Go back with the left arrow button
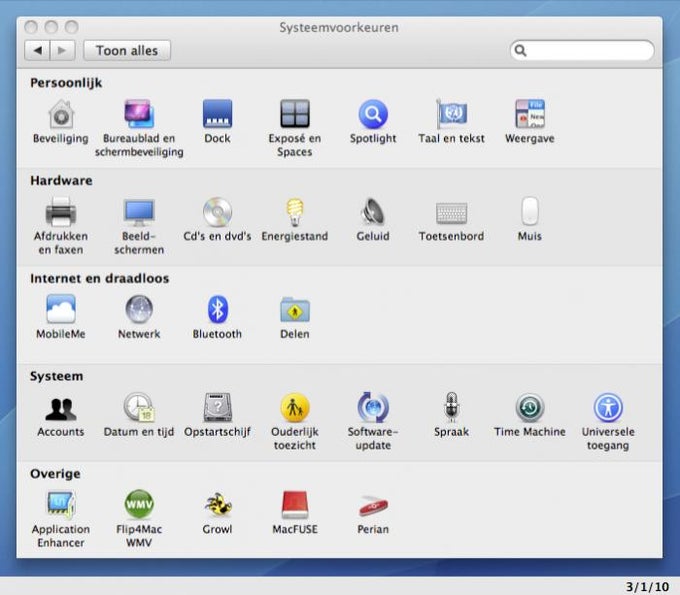 (38, 51)
